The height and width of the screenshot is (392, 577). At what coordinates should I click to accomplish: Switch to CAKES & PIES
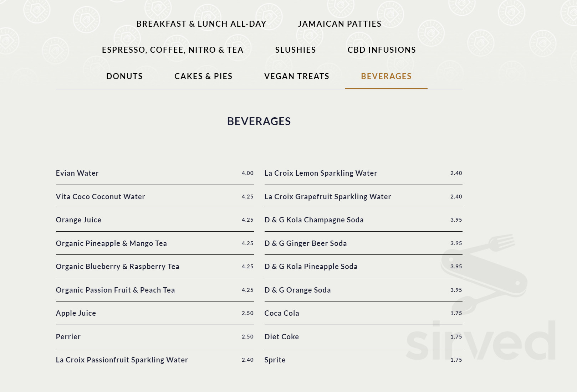(203, 76)
